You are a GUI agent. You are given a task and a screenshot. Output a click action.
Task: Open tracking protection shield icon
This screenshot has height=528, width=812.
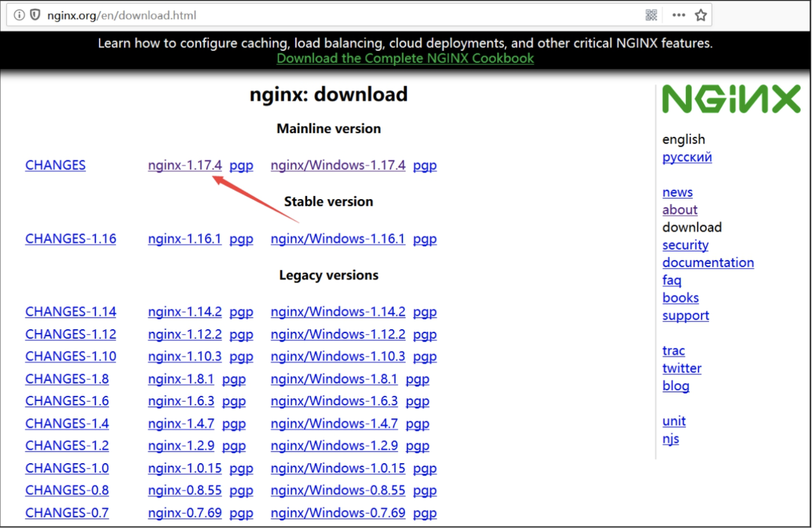tap(35, 15)
